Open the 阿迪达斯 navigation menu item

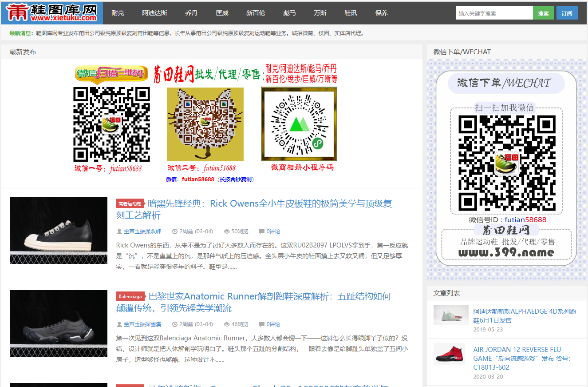click(154, 13)
